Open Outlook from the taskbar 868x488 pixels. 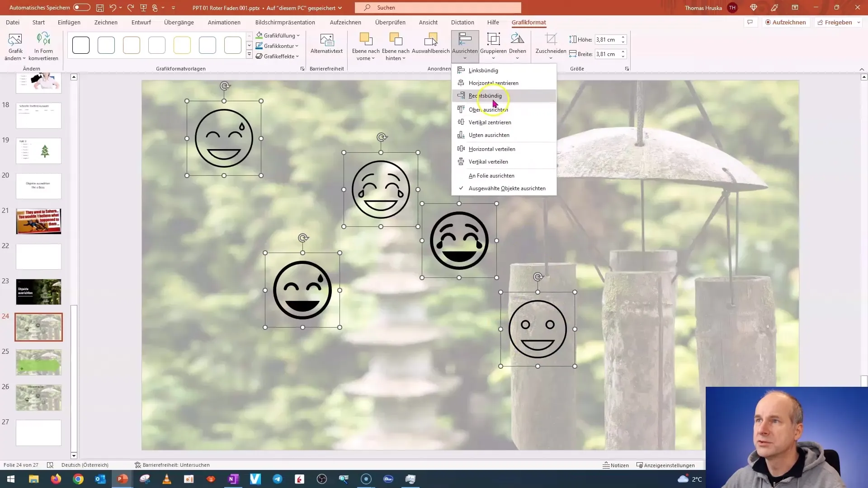(100, 479)
